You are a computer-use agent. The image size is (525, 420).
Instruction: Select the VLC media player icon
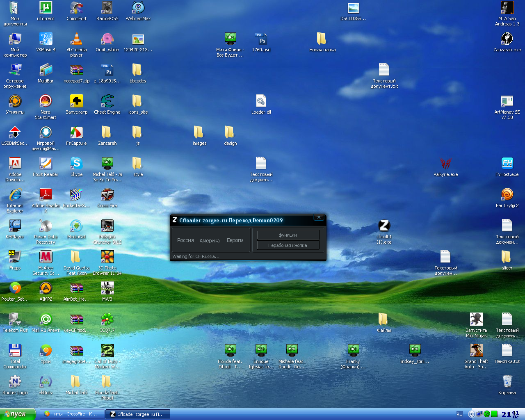click(x=76, y=39)
